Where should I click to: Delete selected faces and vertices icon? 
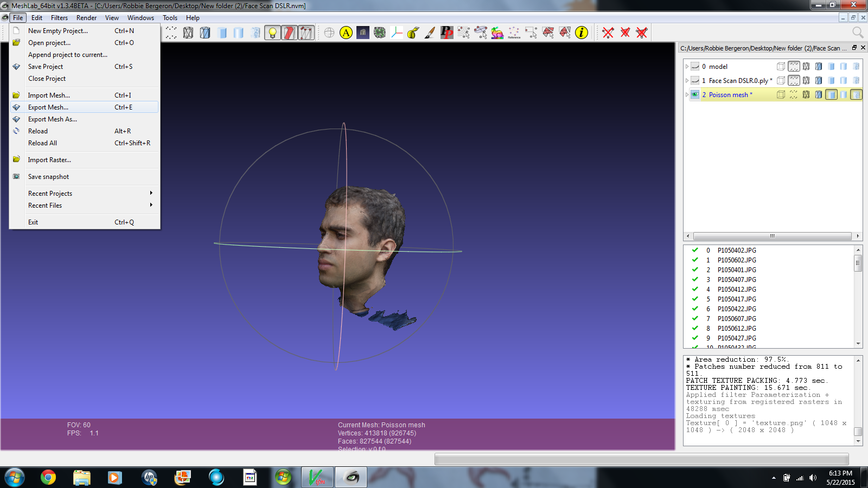click(x=642, y=33)
